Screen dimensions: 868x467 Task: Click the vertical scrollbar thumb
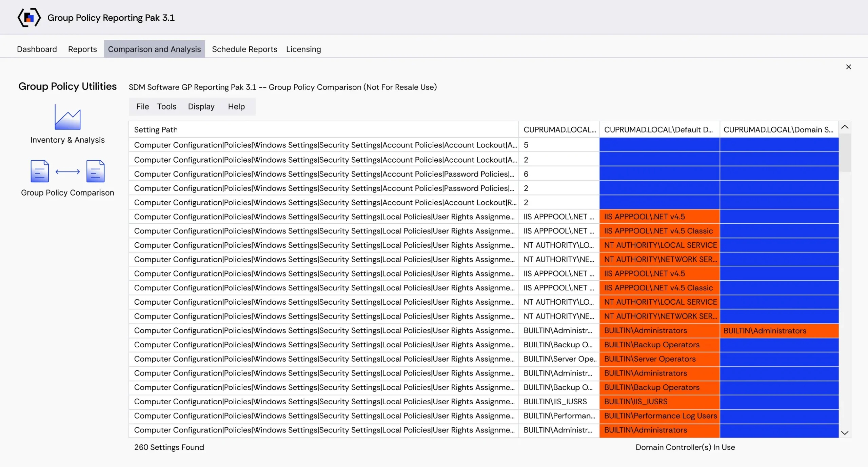845,153
